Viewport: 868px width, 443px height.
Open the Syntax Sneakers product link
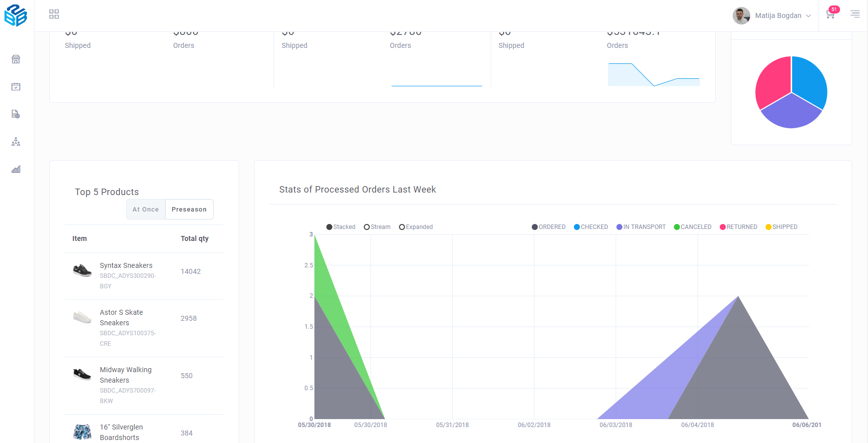coord(126,265)
